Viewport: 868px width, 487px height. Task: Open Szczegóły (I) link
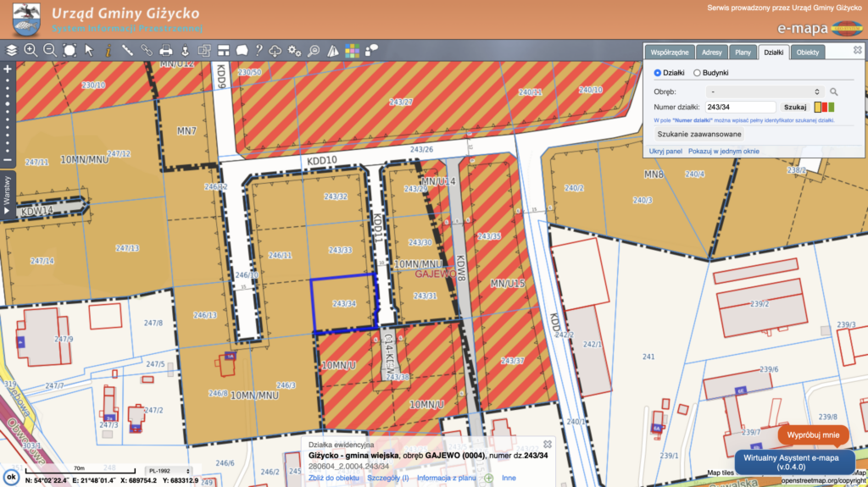point(388,479)
